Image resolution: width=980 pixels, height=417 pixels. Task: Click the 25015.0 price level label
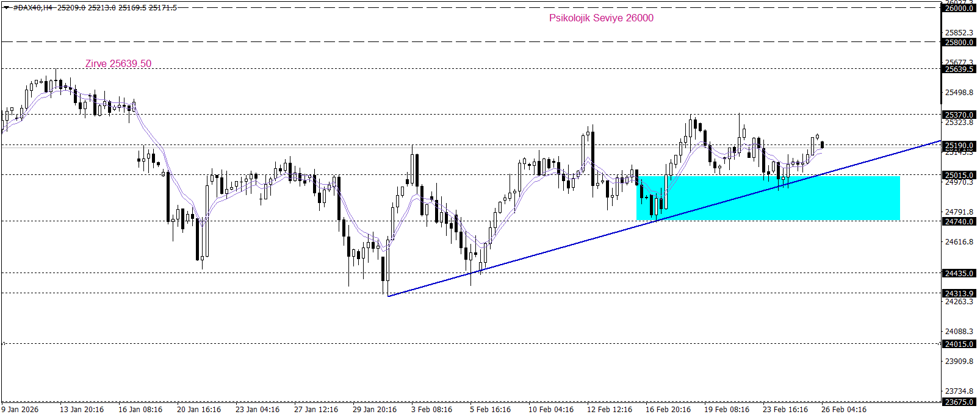[959, 176]
